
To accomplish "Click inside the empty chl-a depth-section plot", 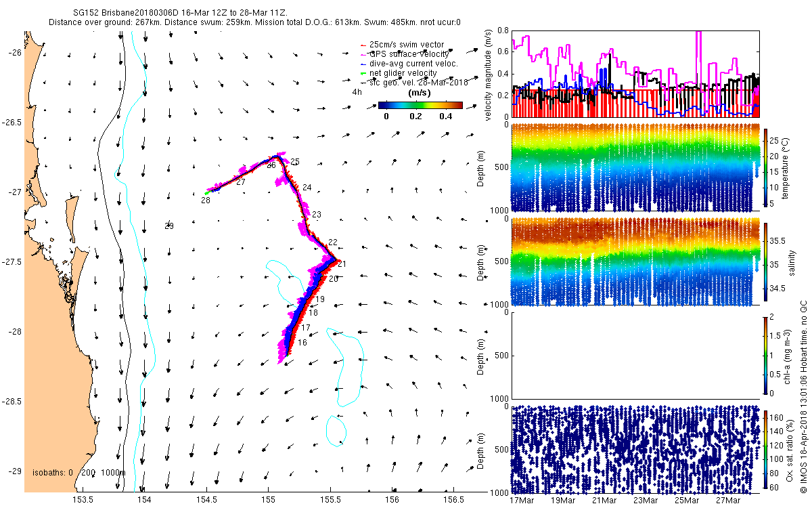I will 636,354.
